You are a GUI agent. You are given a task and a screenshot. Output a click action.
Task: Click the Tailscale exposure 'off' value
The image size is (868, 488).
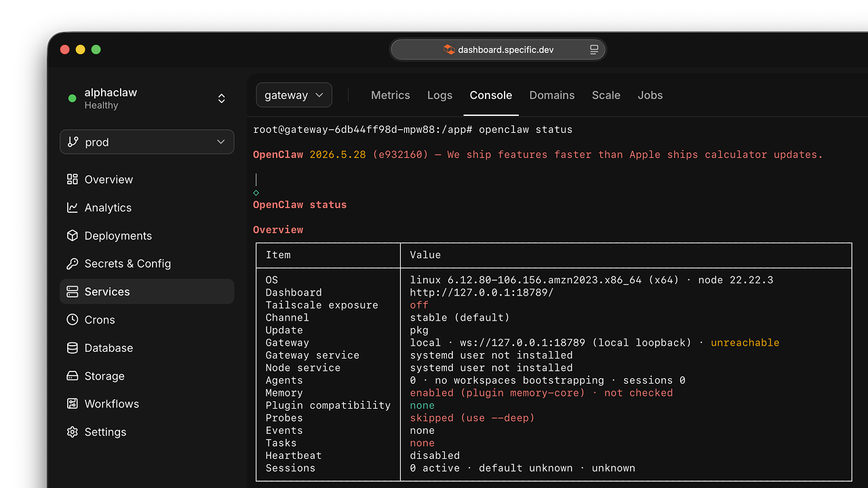[419, 305]
